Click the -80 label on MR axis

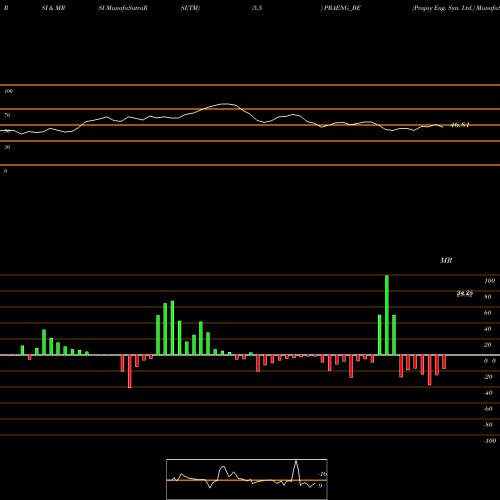click(x=488, y=425)
